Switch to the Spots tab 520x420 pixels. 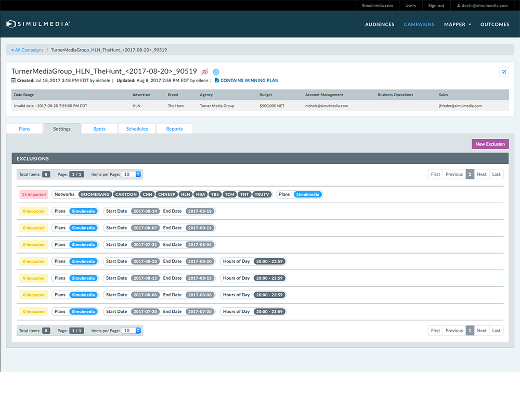pyautogui.click(x=99, y=128)
